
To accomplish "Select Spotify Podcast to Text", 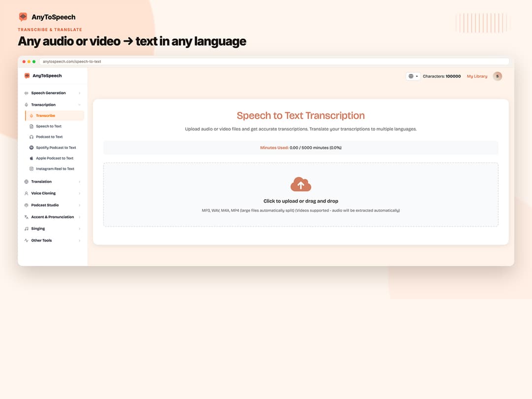I will click(53, 148).
